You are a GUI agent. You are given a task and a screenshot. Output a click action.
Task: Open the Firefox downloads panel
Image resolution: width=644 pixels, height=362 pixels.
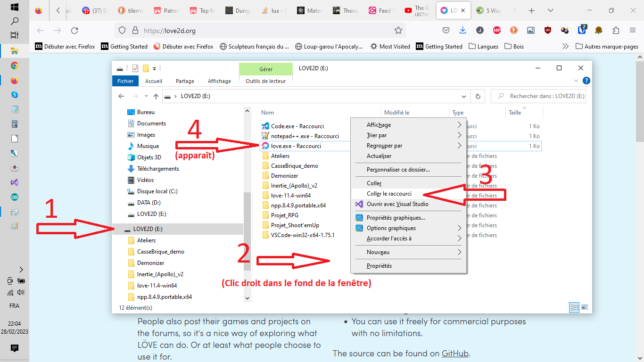463,31
